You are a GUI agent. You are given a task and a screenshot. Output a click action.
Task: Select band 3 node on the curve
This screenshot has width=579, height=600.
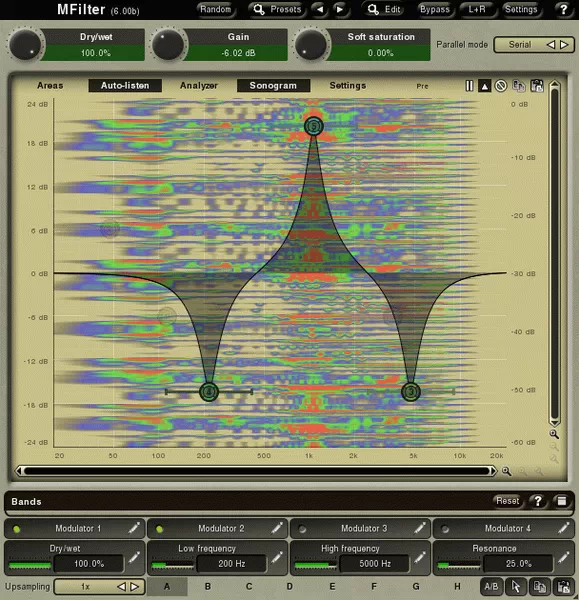coord(411,391)
